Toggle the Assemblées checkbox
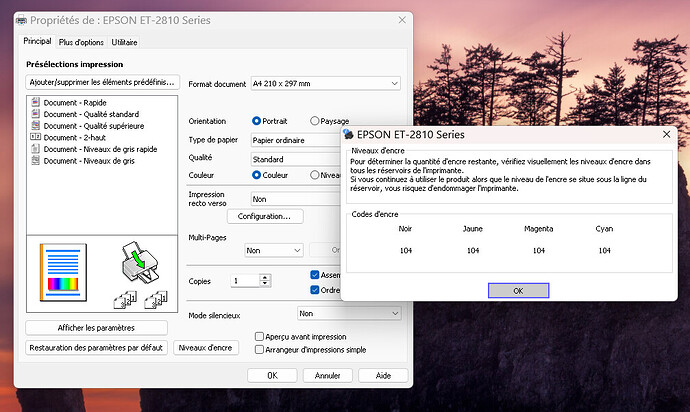Image resolution: width=690 pixels, height=412 pixels. [315, 275]
